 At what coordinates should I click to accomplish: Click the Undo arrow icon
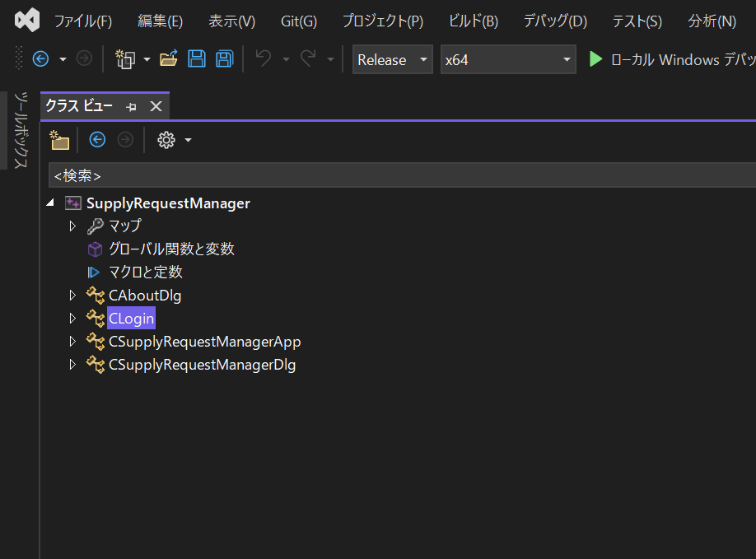264,59
